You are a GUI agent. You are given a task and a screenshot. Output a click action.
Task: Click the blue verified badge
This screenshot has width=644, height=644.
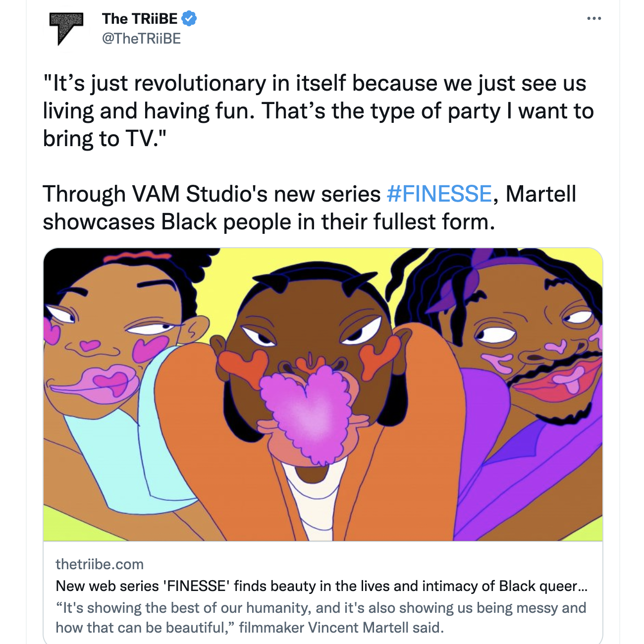(189, 19)
